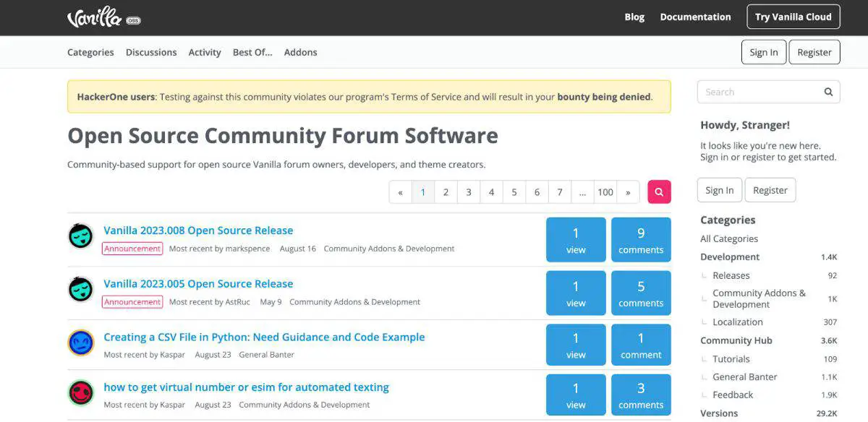Open Vanilla 2023.005 Open Source Release discussion
Image resolution: width=868 pixels, height=422 pixels.
tap(198, 284)
